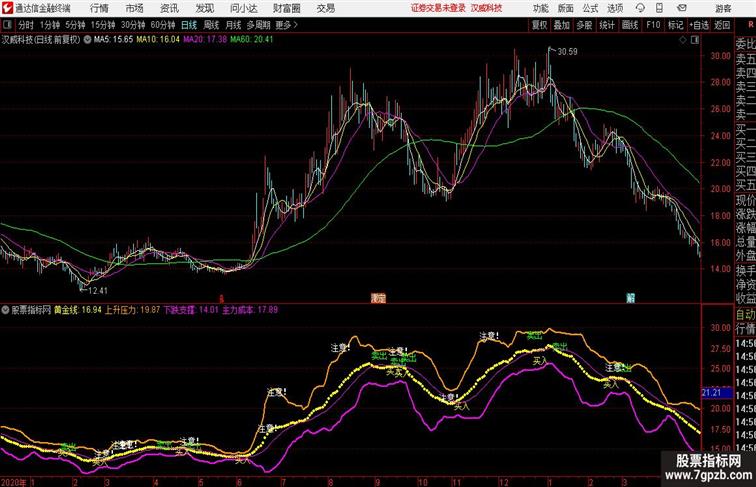Open the 功能 menu
The image size is (756, 487).
pyautogui.click(x=541, y=8)
